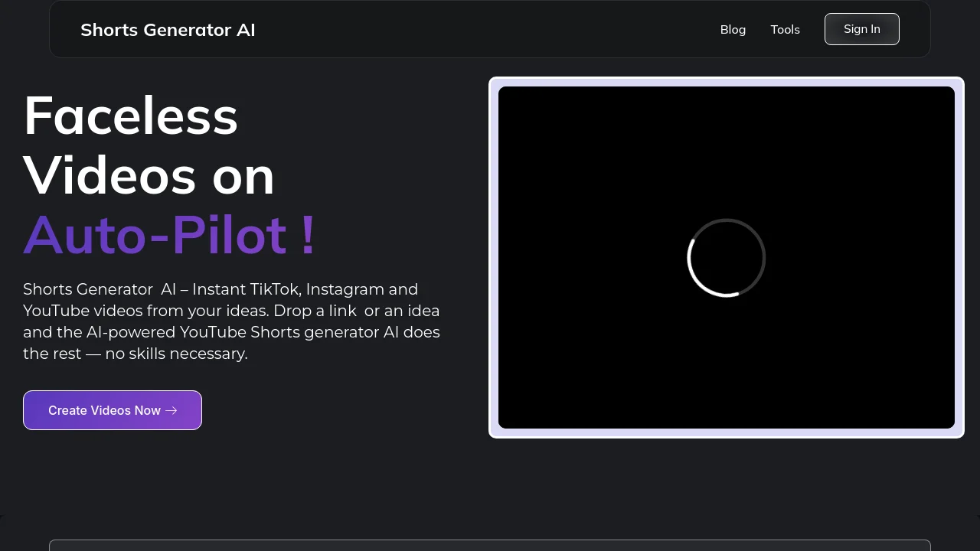Open the Shorts Generator AI home logo
The width and height of the screenshot is (980, 551).
[x=168, y=30]
